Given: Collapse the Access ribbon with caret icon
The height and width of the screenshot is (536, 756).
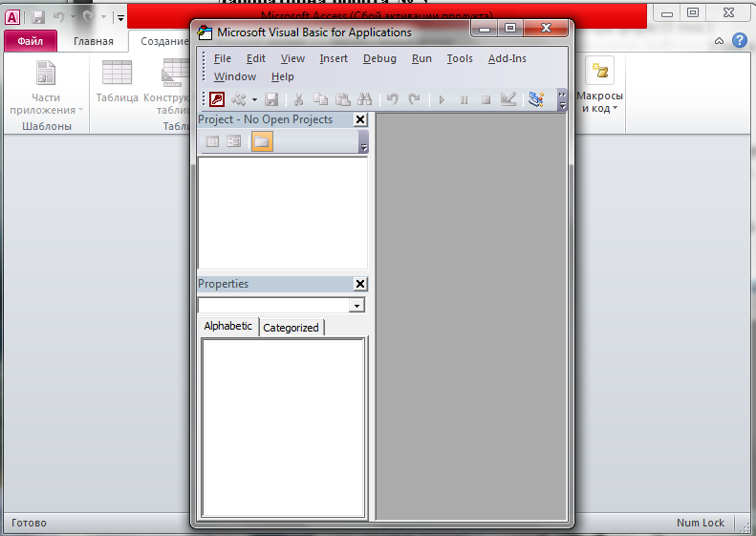Looking at the screenshot, I should pos(719,41).
